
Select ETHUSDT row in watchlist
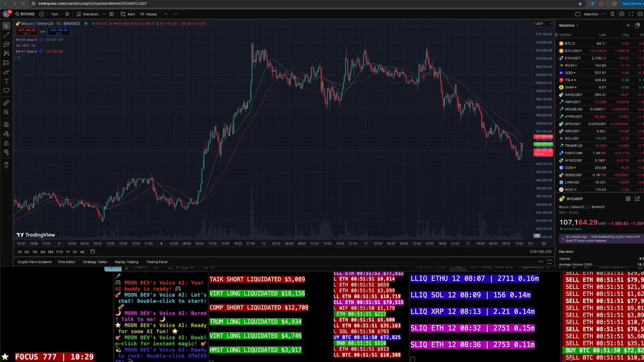[x=601, y=58]
